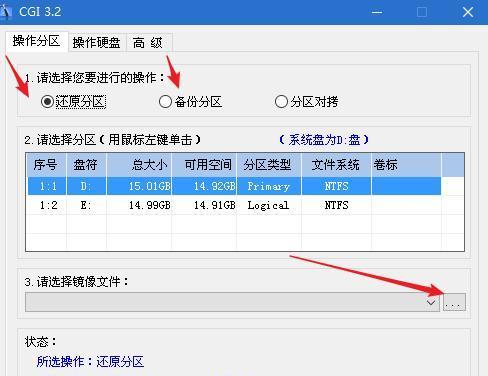The width and height of the screenshot is (488, 376).
Task: Click the 所选操作:还原分区 status text
Action: 90,361
